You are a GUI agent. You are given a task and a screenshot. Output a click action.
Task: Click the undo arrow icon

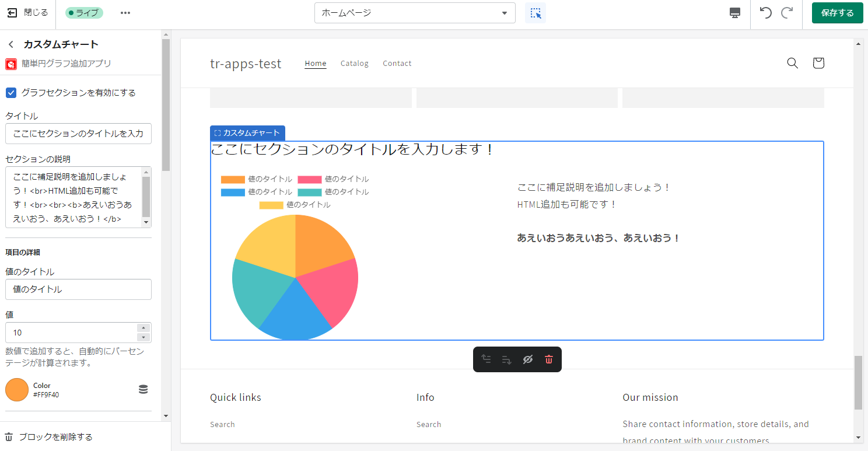765,13
